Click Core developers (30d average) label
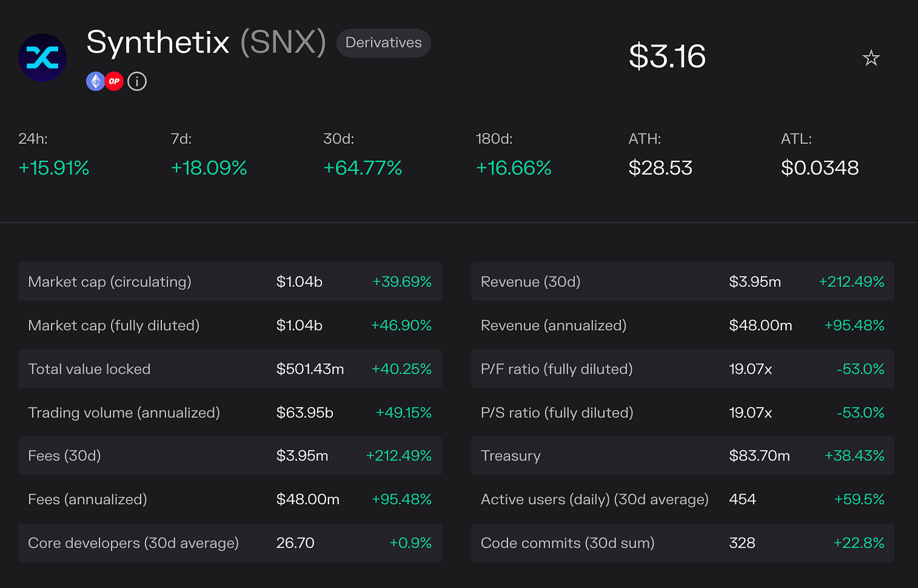Image resolution: width=918 pixels, height=588 pixels. [x=134, y=543]
